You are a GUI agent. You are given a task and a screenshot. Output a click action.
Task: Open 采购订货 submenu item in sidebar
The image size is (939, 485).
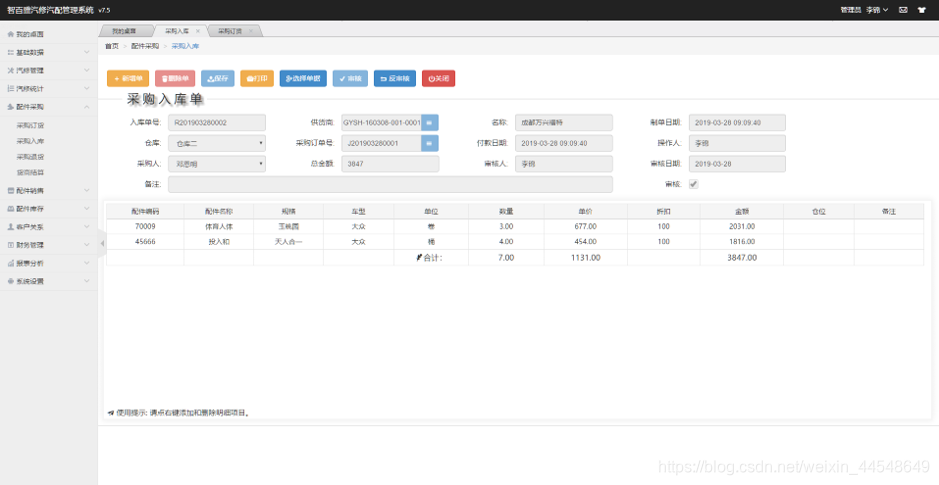click(30, 126)
